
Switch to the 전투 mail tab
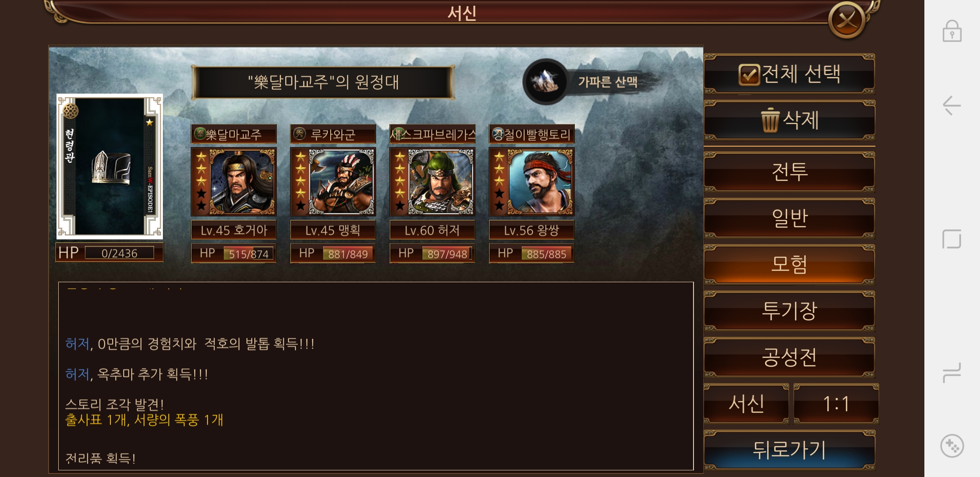click(789, 171)
